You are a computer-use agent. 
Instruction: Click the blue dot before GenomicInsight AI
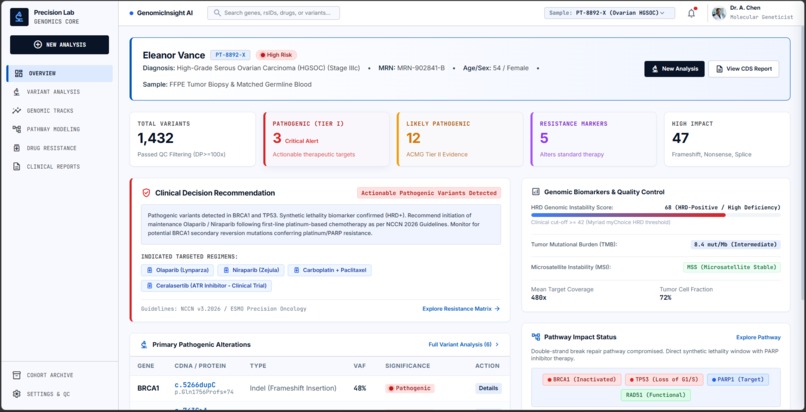(x=132, y=13)
